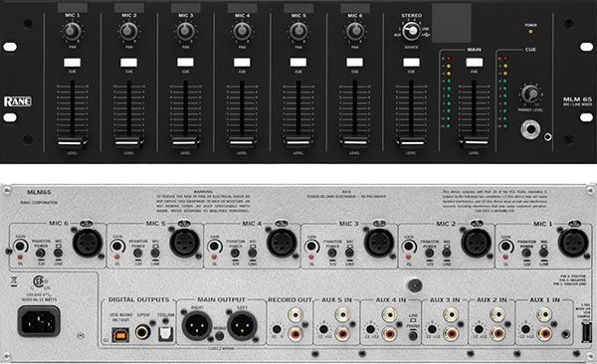This screenshot has width=597, height=364.
Task: Toggle the AUX 4 LINE/PHONO switch
Action: (x=413, y=336)
